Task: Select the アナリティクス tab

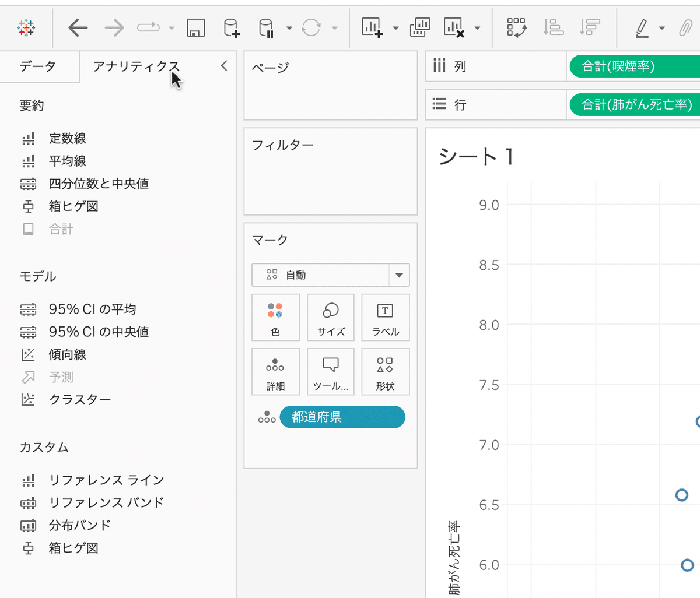Action: (x=136, y=66)
